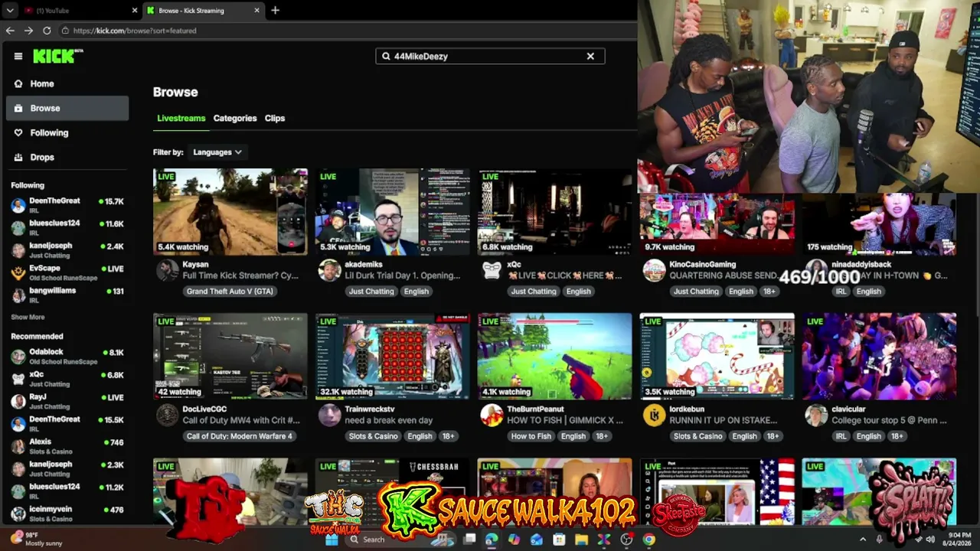Viewport: 980px width, 551px height.
Task: Reload the Kick browse page
Action: [47, 31]
